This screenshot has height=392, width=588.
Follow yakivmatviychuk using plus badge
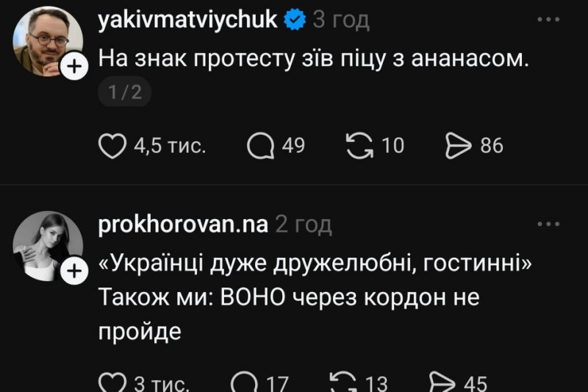click(x=75, y=68)
